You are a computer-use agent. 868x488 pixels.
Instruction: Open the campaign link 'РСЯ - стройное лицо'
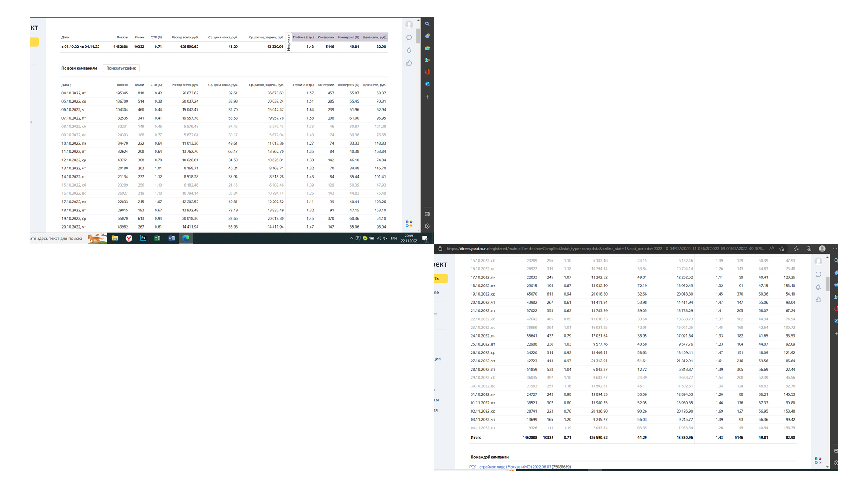coord(509,467)
